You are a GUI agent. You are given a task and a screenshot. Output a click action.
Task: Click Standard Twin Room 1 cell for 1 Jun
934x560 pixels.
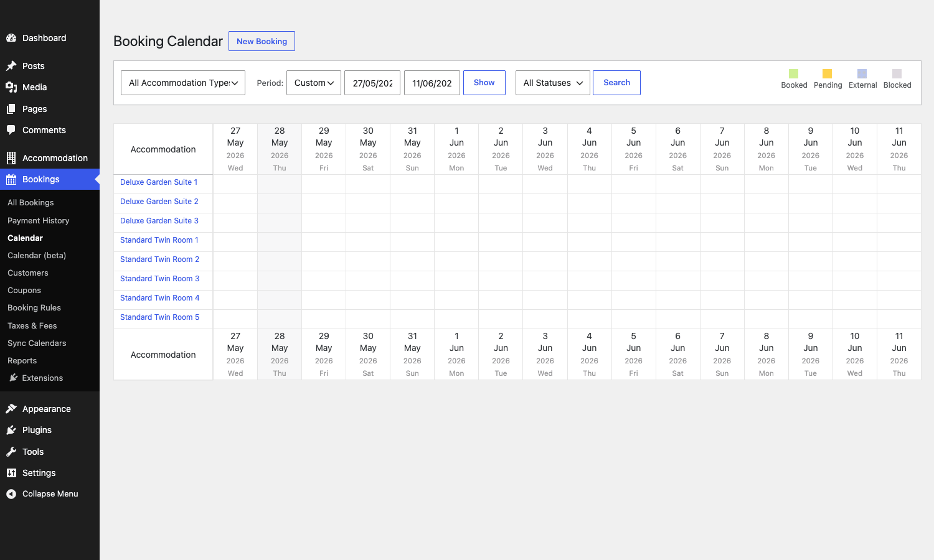456,242
